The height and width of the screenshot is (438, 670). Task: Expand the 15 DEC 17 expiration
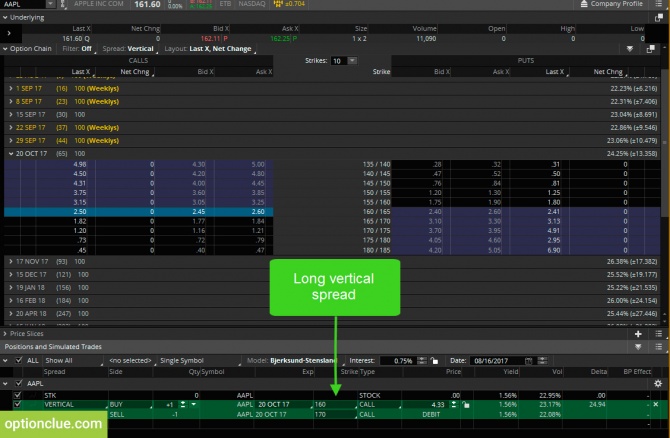(11, 274)
